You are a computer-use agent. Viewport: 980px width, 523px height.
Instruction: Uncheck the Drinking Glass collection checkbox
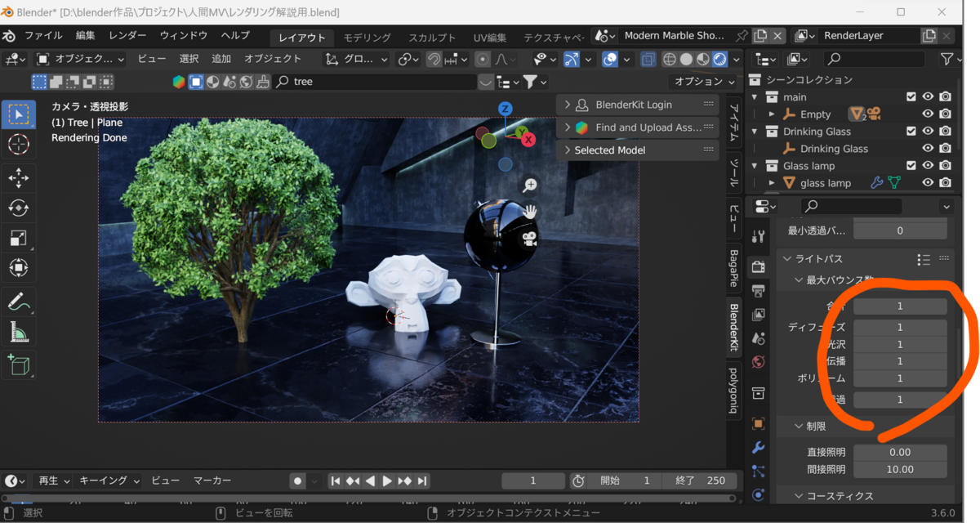tap(911, 131)
